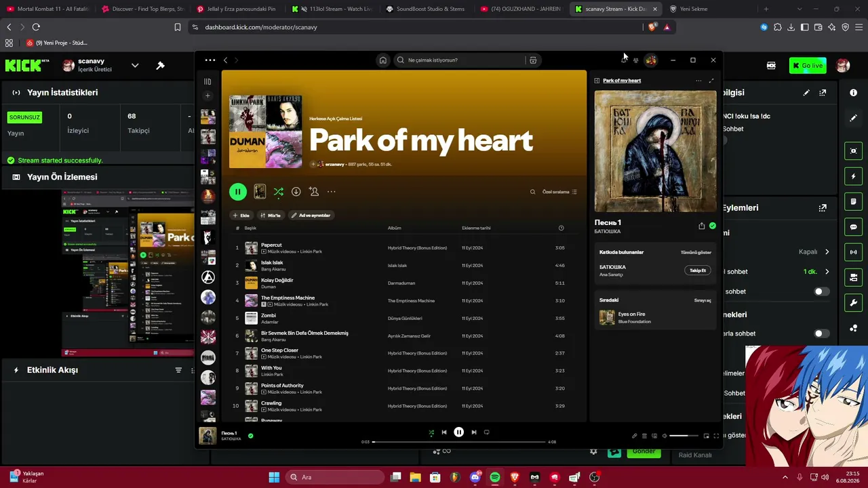Adjust the Spotify volume slider
Screen dimensions: 868x488
(684, 436)
